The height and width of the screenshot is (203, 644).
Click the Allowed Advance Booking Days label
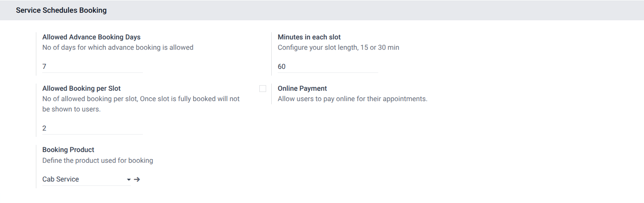pos(91,37)
